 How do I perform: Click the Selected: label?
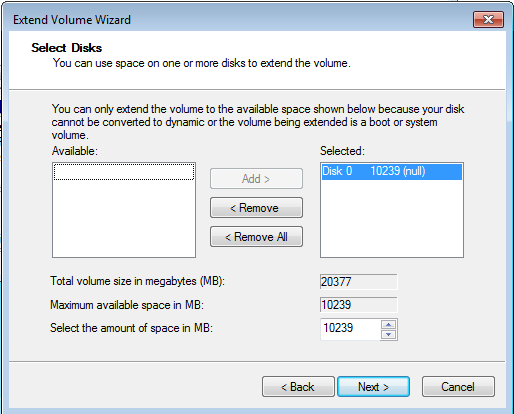click(x=342, y=151)
